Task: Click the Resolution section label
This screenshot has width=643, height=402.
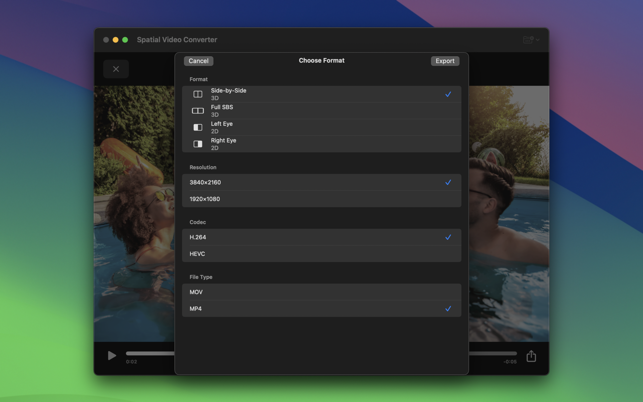Action: [203, 167]
